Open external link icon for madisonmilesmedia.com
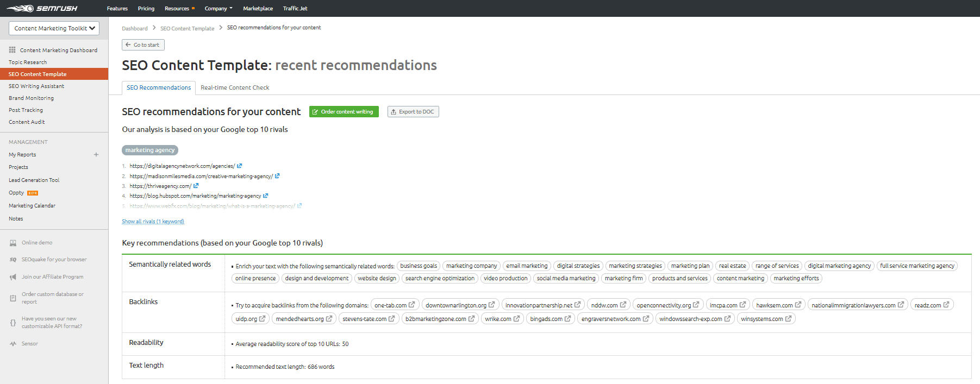The height and width of the screenshot is (384, 980). coord(277,176)
